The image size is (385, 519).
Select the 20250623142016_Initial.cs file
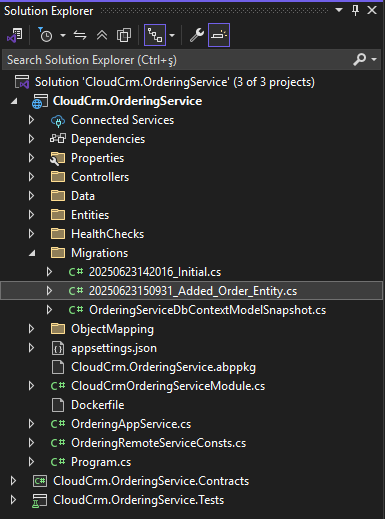(155, 272)
